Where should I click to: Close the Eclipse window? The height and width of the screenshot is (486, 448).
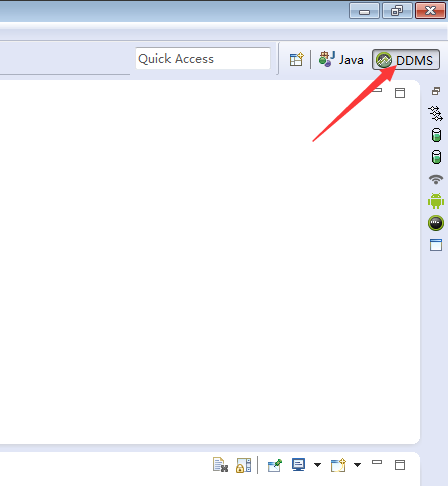tap(430, 11)
